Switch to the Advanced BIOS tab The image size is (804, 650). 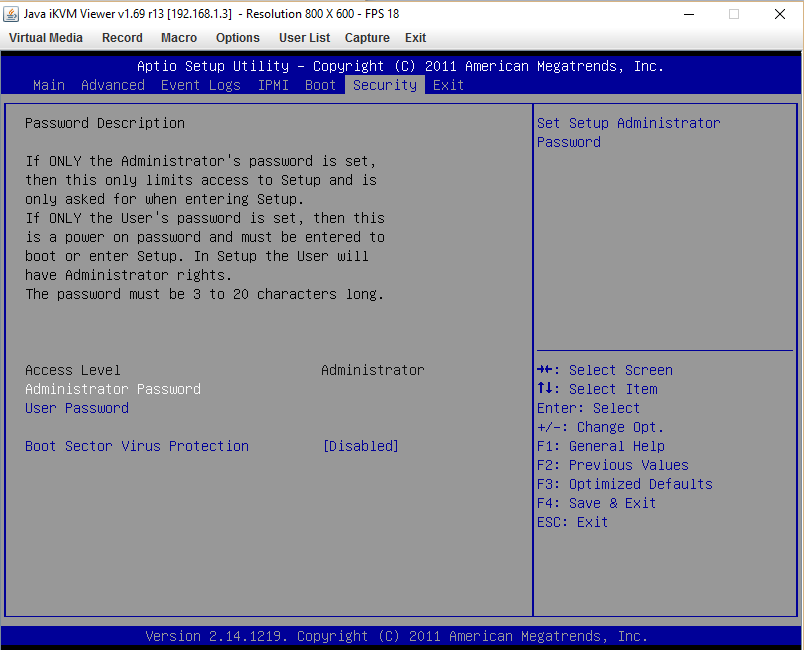pyautogui.click(x=113, y=85)
